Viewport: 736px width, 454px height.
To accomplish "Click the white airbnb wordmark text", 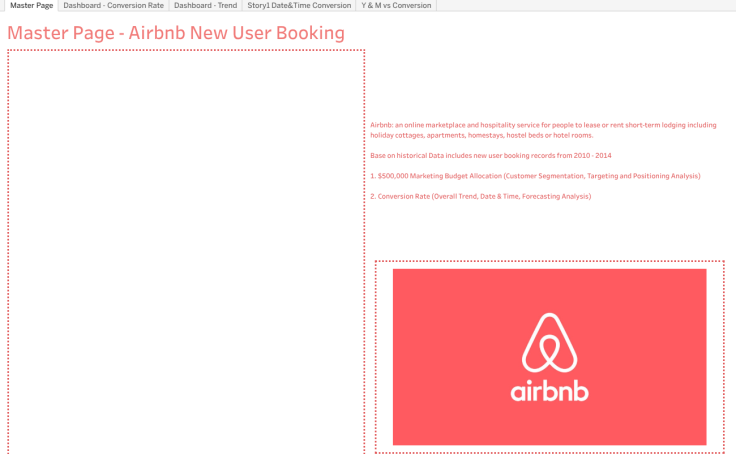I will click(549, 391).
